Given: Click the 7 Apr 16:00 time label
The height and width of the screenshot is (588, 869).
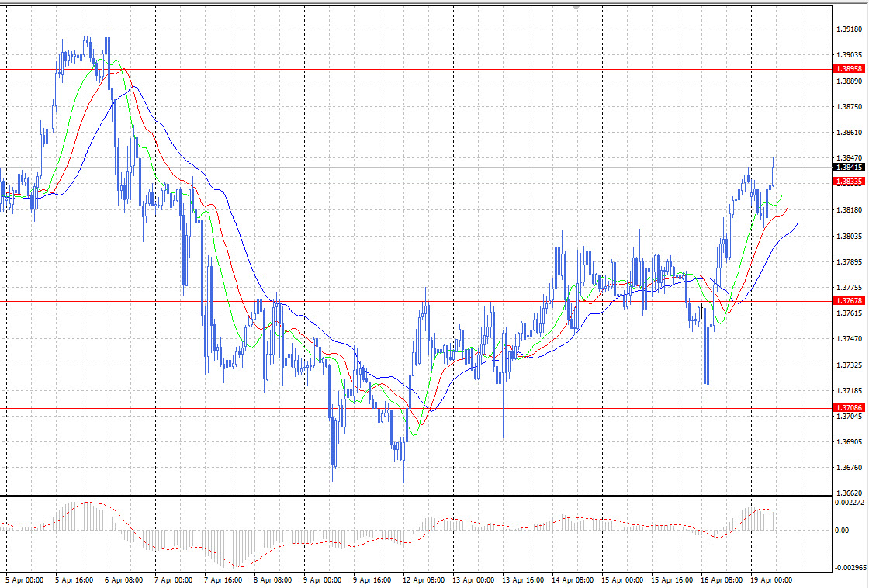Looking at the screenshot, I should (223, 580).
